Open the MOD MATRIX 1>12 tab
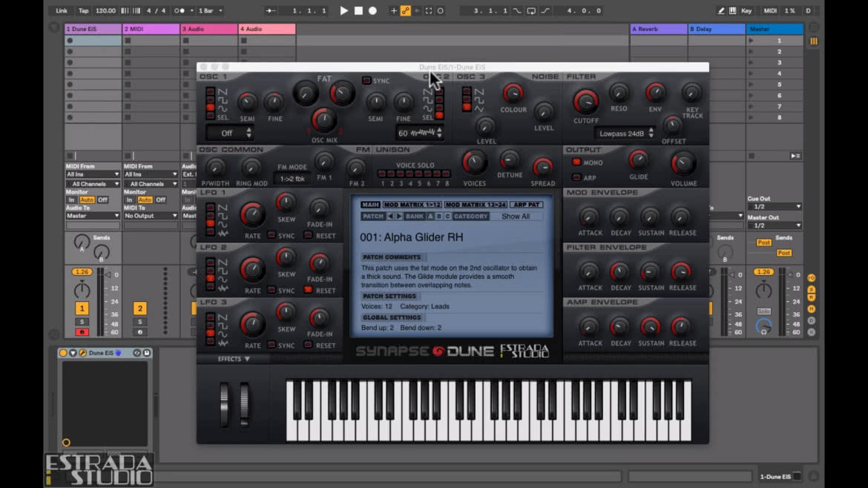 click(412, 205)
